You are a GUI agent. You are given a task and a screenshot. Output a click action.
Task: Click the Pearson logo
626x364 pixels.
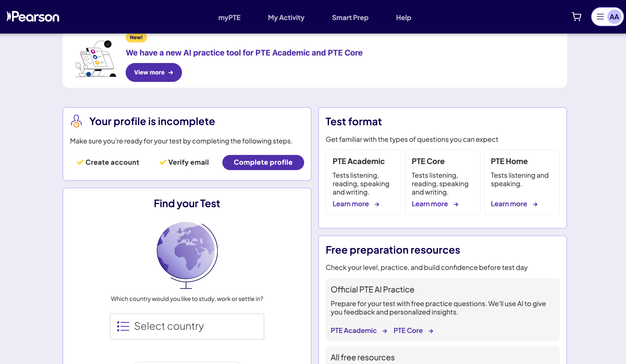pyautogui.click(x=33, y=17)
